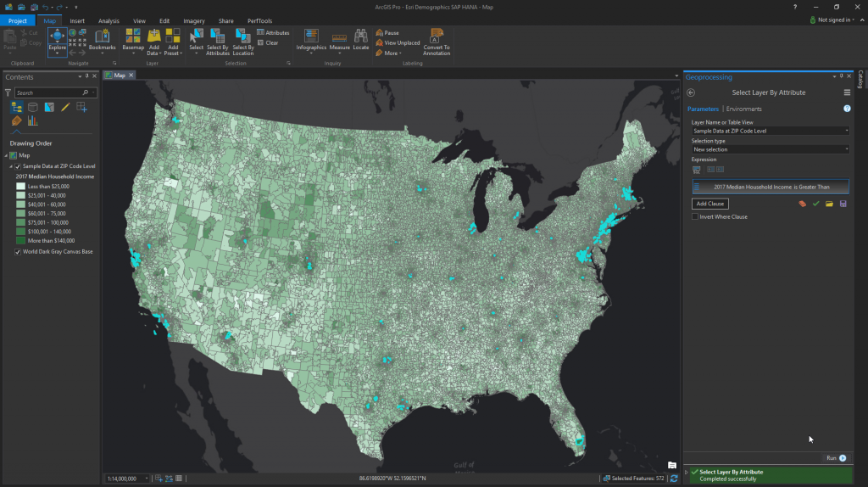Expand labeling More dropdown
The width and height of the screenshot is (868, 487).
(388, 53)
